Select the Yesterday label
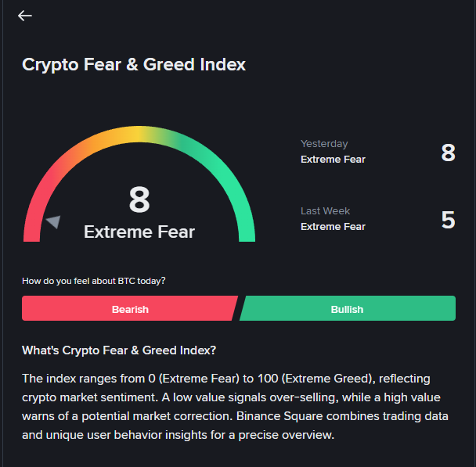The image size is (476, 467). click(x=324, y=144)
